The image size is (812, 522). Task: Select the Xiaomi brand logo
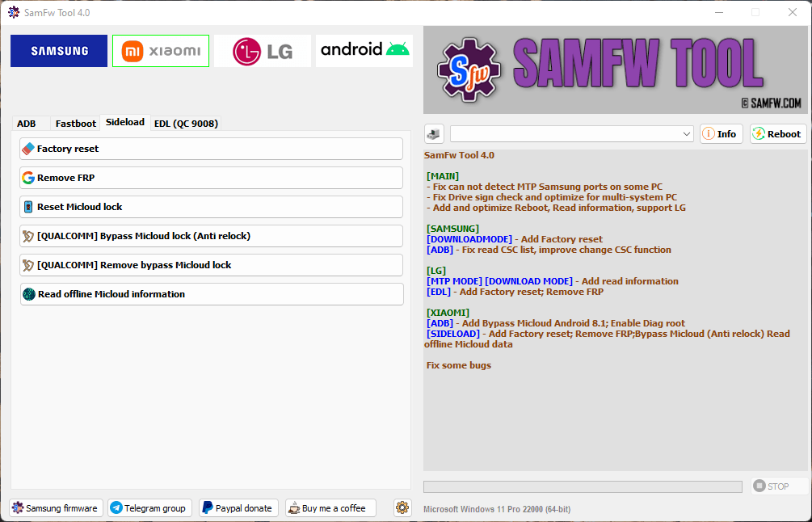pyautogui.click(x=161, y=51)
